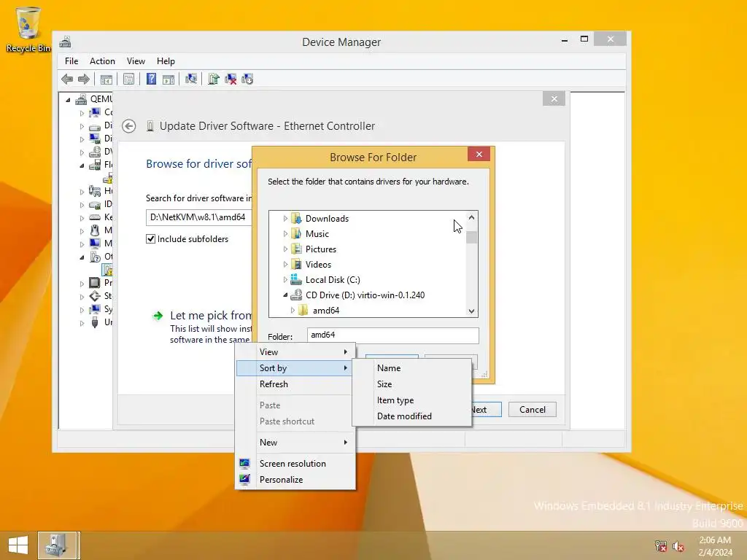Viewport: 747px width, 560px height.
Task: Choose Refresh from context menu
Action: pyautogui.click(x=295, y=384)
